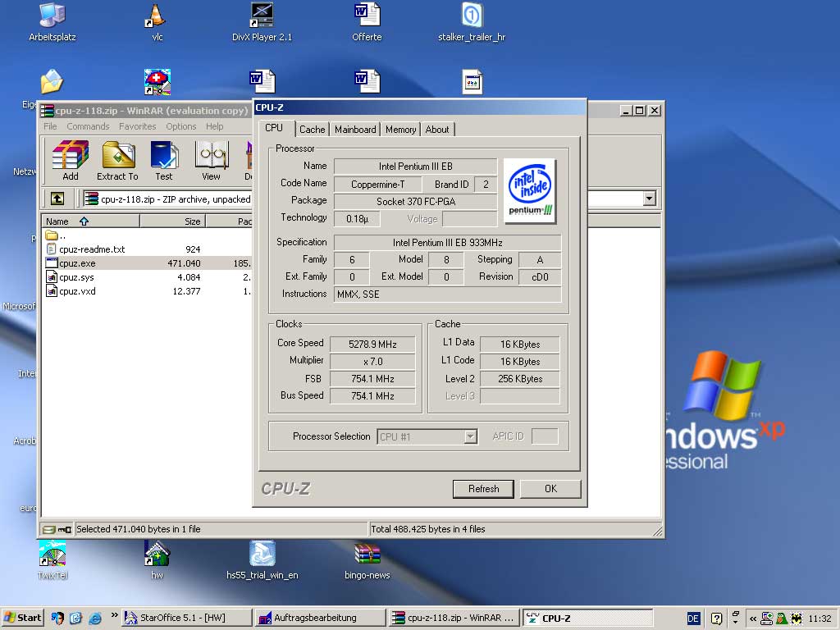Click the Start button on taskbar
This screenshot has height=630, width=840.
point(23,618)
